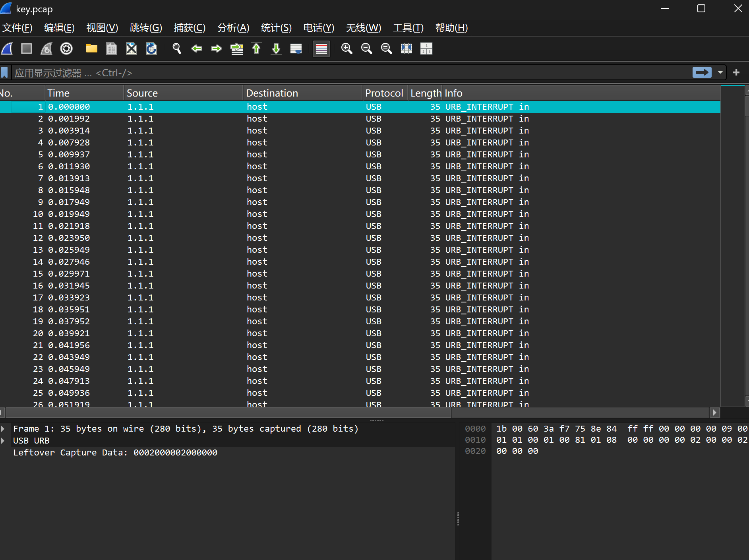Click the reload capture file icon
This screenshot has width=749, height=560.
click(x=151, y=48)
